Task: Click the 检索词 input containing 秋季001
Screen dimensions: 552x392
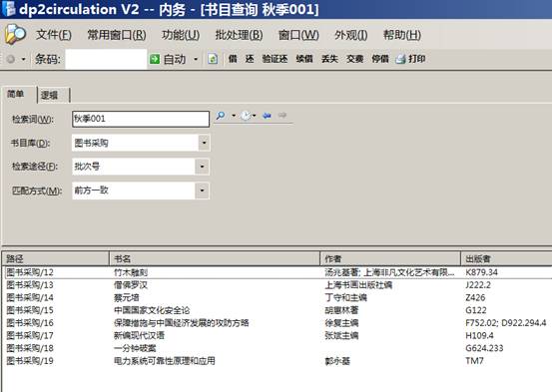Action: pos(141,119)
